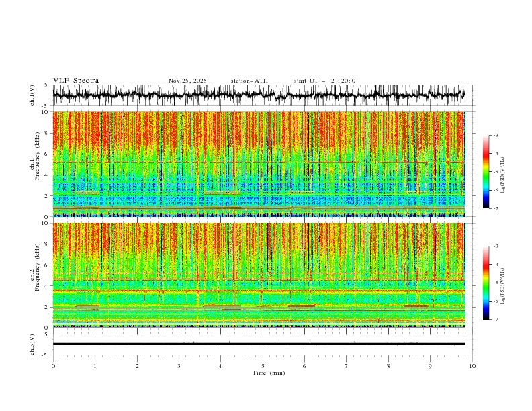Click the "station=ATH" label
This screenshot has height=411, width=532.
coord(249,81)
